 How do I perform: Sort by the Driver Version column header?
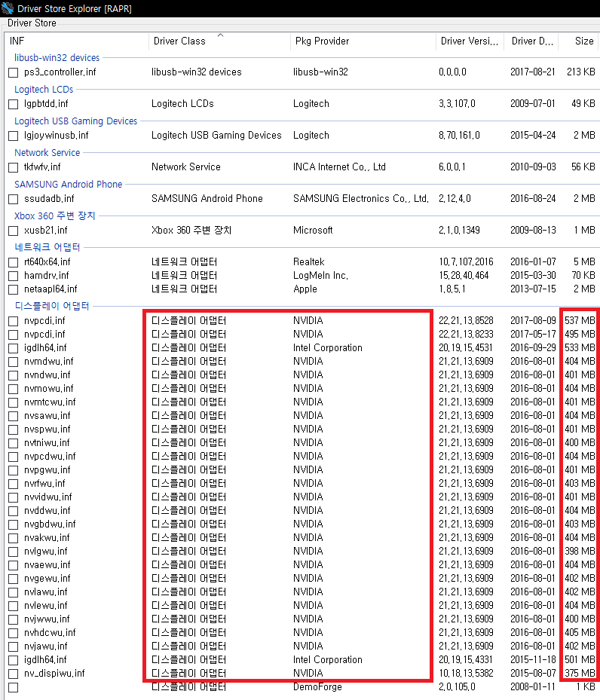point(469,41)
